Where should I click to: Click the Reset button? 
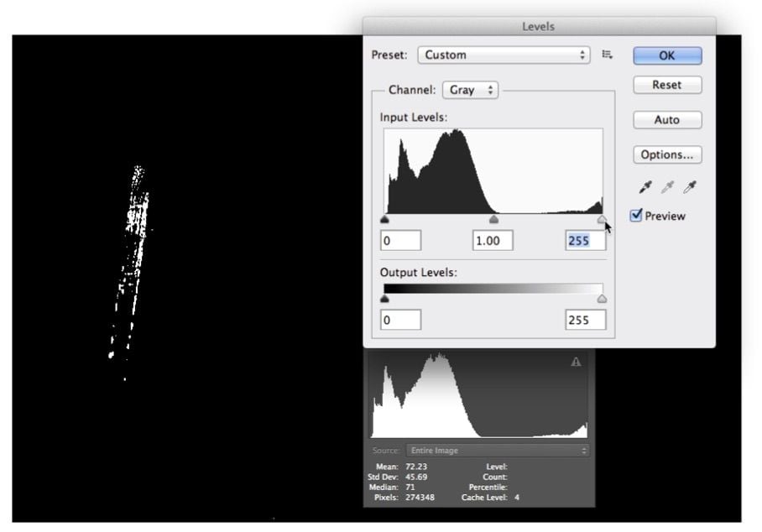pyautogui.click(x=666, y=85)
